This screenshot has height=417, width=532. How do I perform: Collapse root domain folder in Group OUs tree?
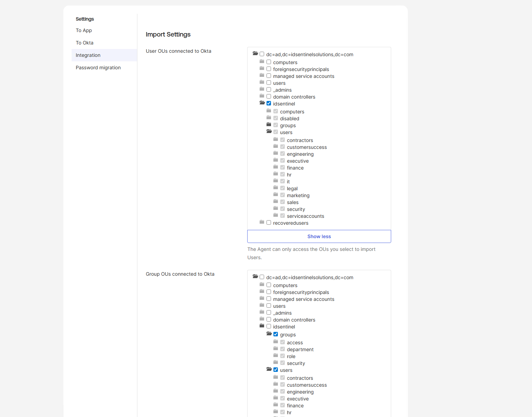coord(255,277)
